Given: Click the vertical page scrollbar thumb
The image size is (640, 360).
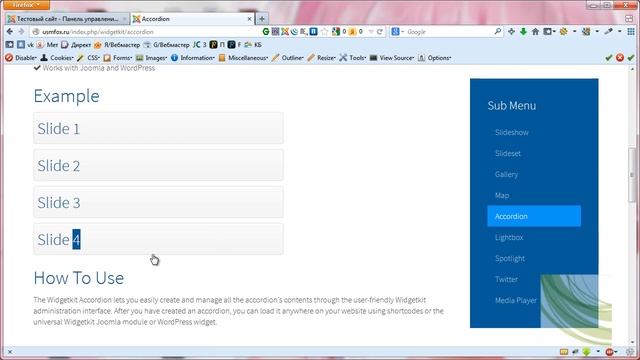Looking at the screenshot, I should (632, 174).
